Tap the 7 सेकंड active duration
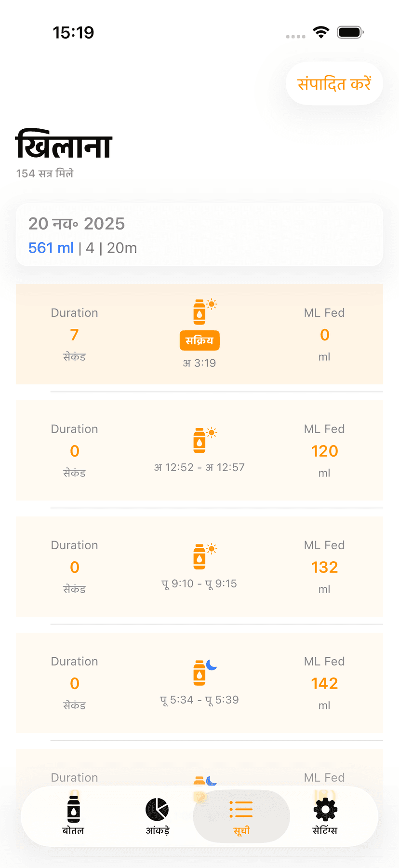The image size is (399, 868). pyautogui.click(x=74, y=335)
